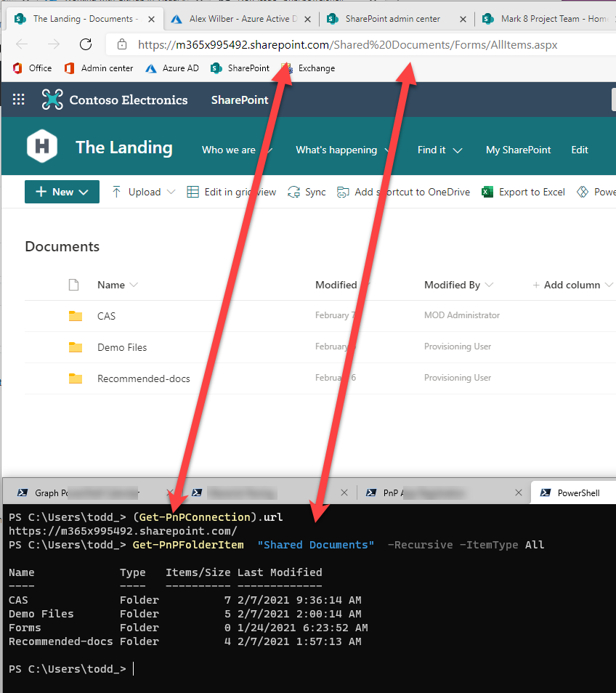The height and width of the screenshot is (693, 616).
Task: Click the Edit navigation link
Action: (580, 150)
